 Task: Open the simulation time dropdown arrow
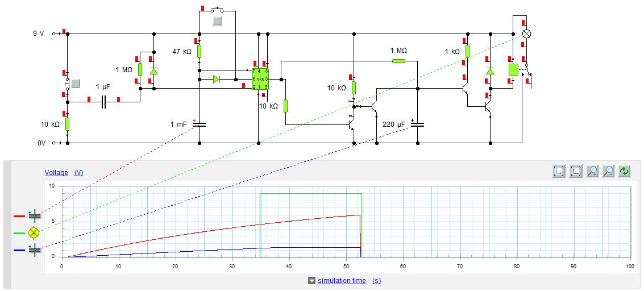[311, 281]
